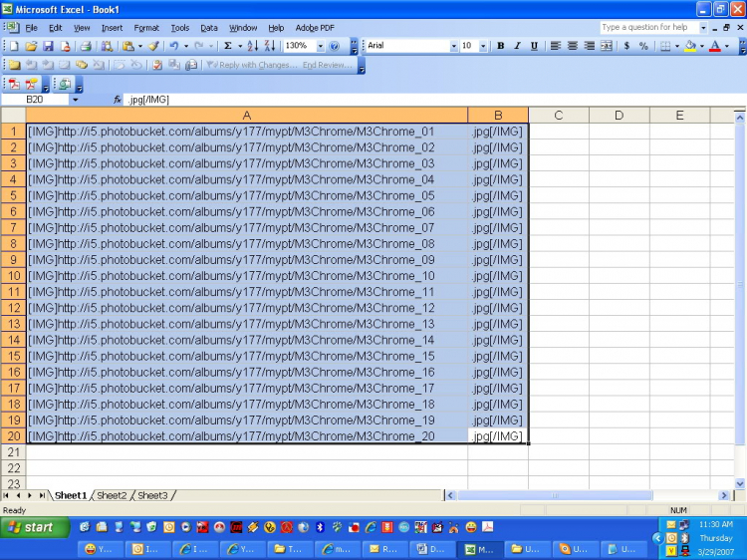Align cell text left
Image resolution: width=747 pixels, height=560 pixels.
pos(555,46)
